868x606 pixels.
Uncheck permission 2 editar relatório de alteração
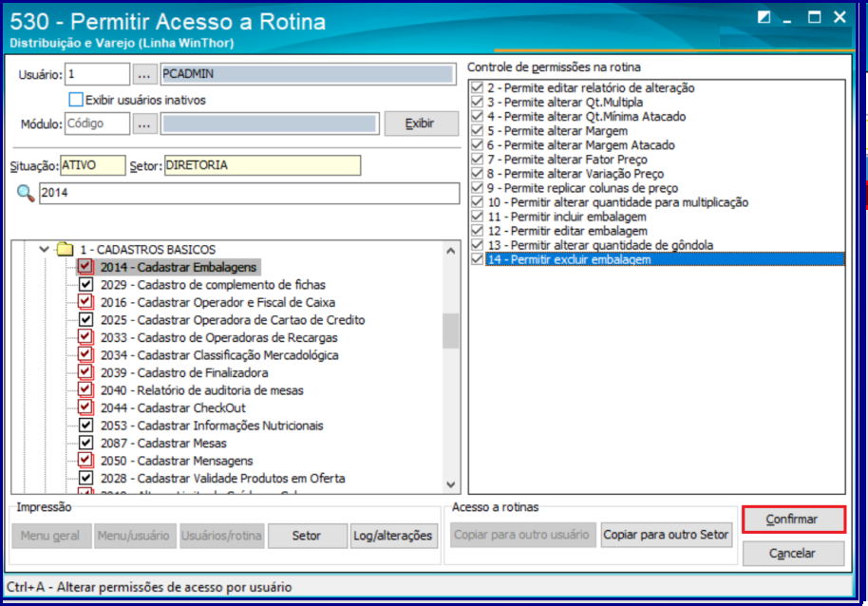point(477,87)
